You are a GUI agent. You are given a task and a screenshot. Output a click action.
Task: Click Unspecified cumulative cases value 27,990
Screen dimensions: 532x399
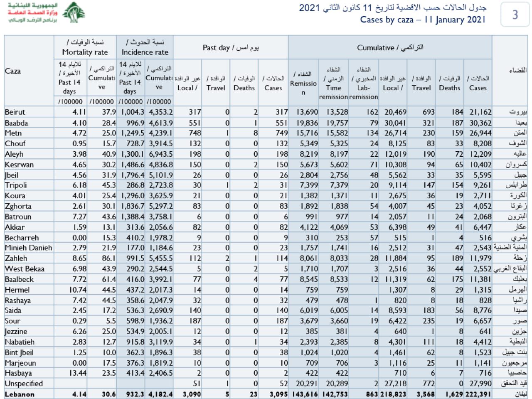click(x=480, y=384)
